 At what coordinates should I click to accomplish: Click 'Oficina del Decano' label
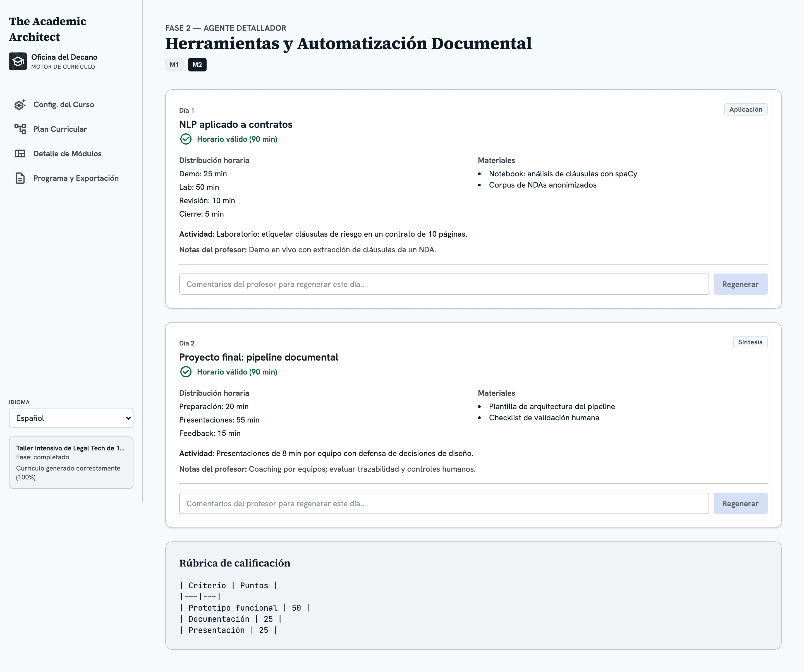[x=64, y=57]
